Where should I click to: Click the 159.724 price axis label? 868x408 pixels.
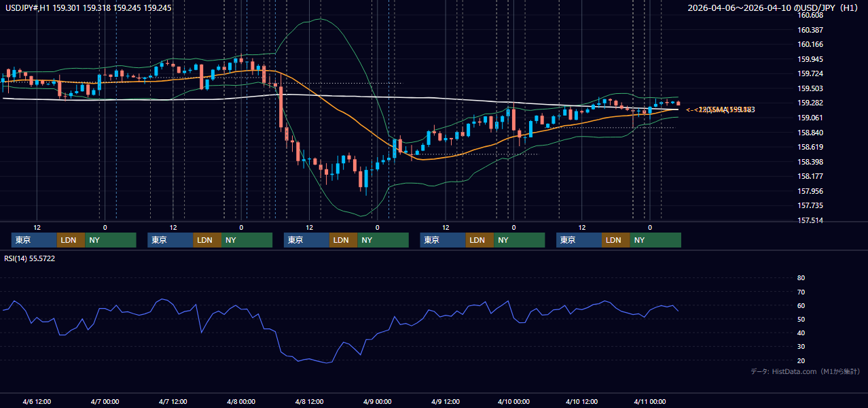(x=810, y=74)
